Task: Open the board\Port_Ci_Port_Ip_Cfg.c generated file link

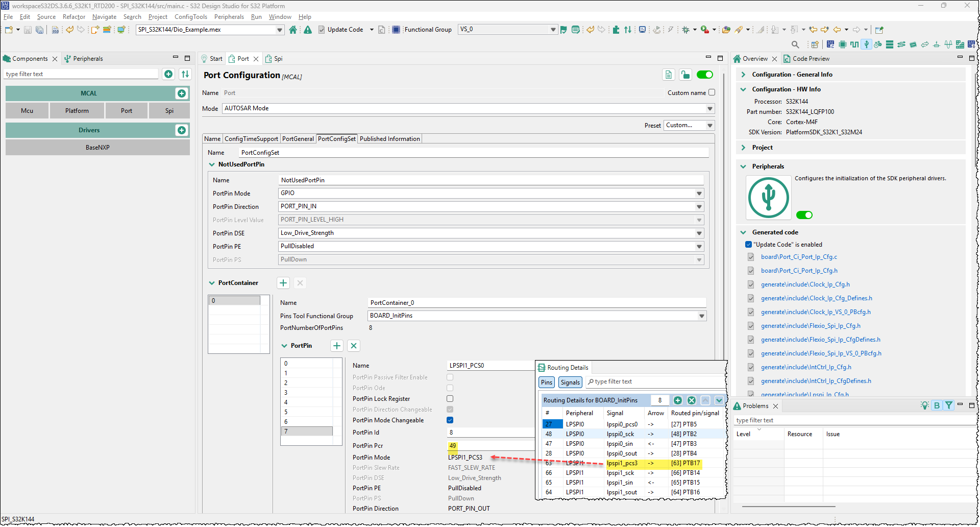Action: (x=799, y=257)
